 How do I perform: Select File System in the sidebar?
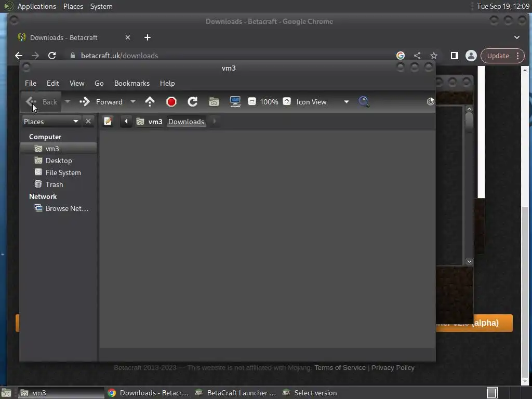coord(58,172)
